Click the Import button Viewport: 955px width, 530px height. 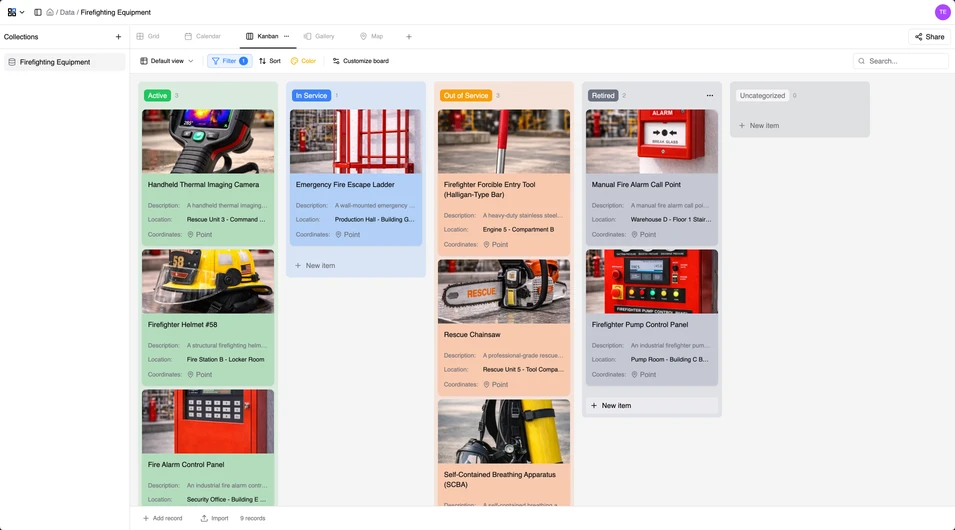[214, 518]
